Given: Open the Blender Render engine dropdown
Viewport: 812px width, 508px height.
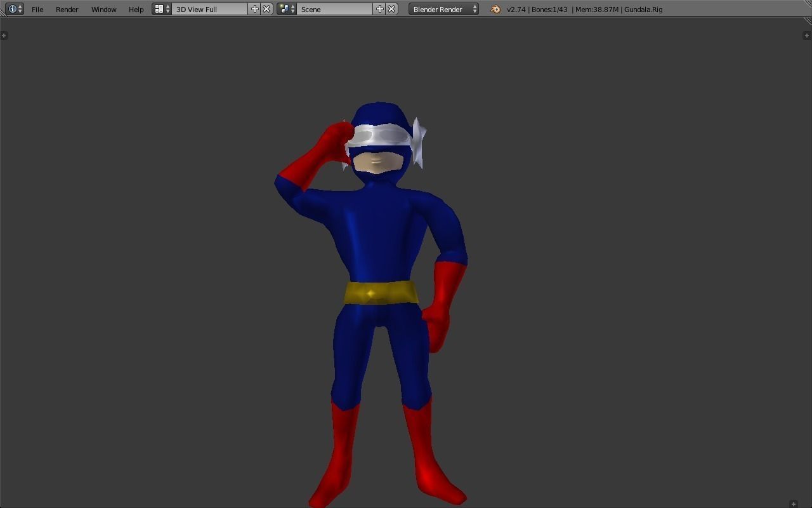Looking at the screenshot, I should coord(443,9).
